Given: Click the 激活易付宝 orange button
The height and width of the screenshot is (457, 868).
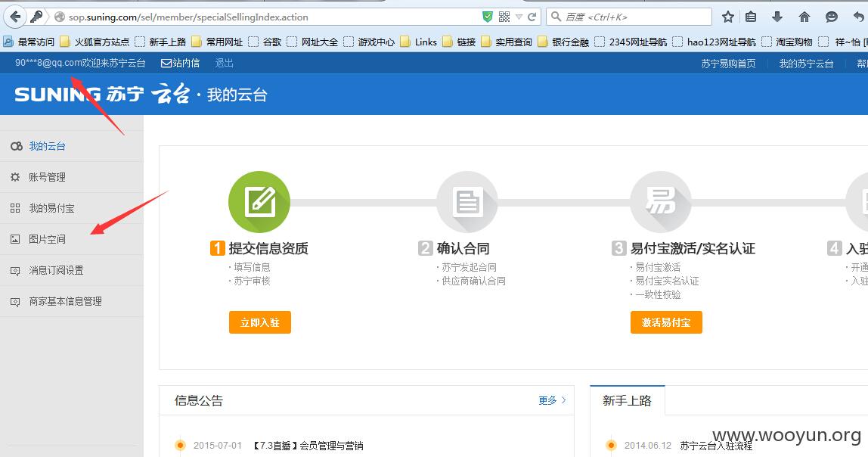Looking at the screenshot, I should pos(666,322).
